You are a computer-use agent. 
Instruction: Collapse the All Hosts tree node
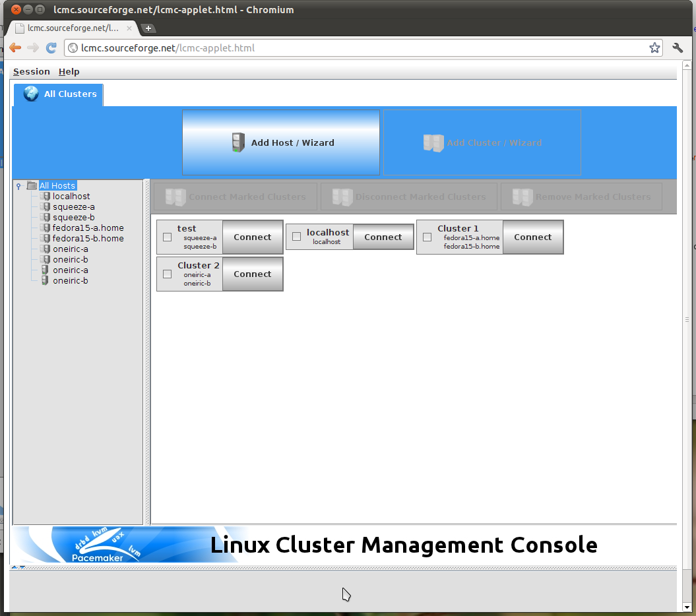point(18,186)
